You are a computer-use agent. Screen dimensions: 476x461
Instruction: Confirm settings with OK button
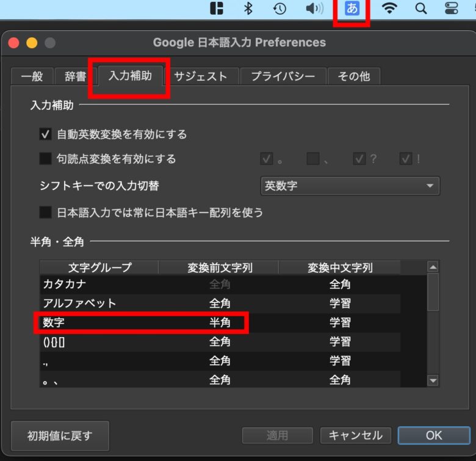point(434,435)
